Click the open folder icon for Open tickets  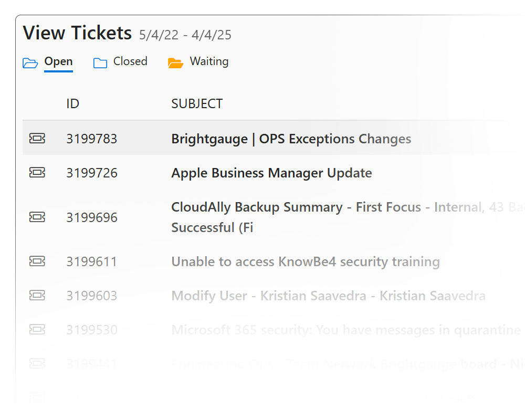pyautogui.click(x=30, y=63)
